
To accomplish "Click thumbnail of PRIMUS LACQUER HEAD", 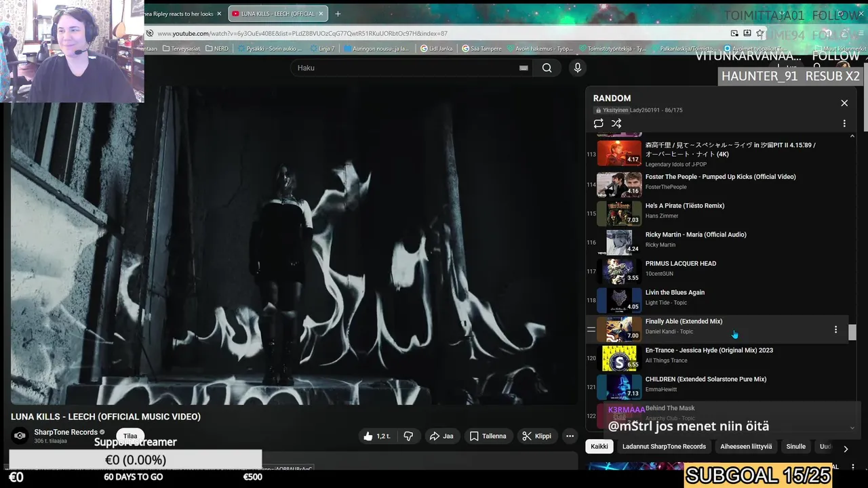I will (619, 270).
